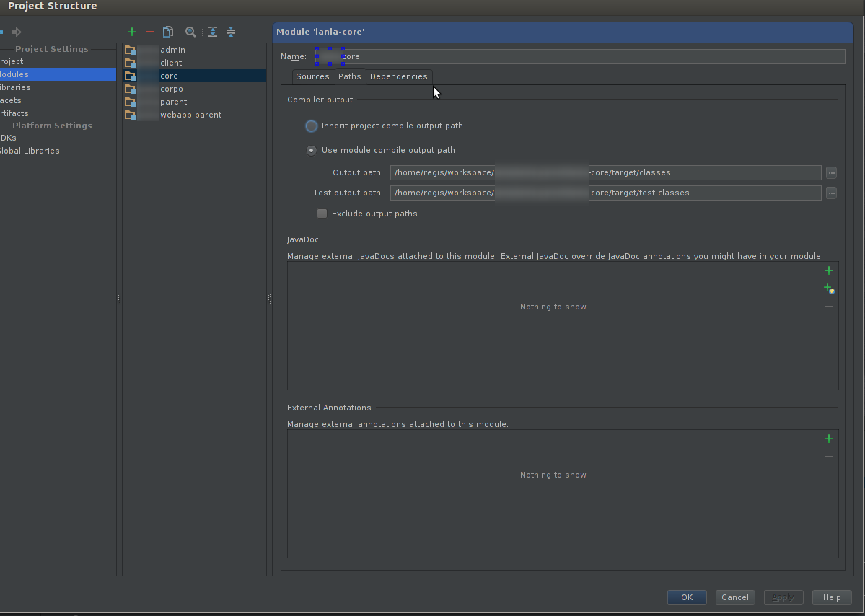This screenshot has height=616, width=865.
Task: Click the find magnifier icon in toolbar
Action: point(190,32)
